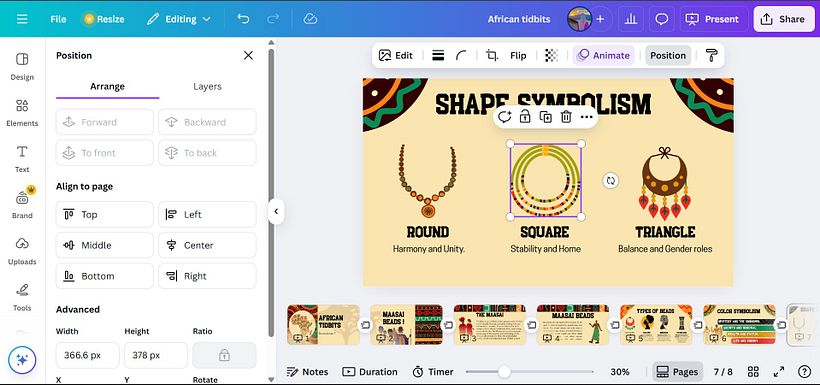Click the Position panel scrollbar
820x385 pixels.
[271, 192]
